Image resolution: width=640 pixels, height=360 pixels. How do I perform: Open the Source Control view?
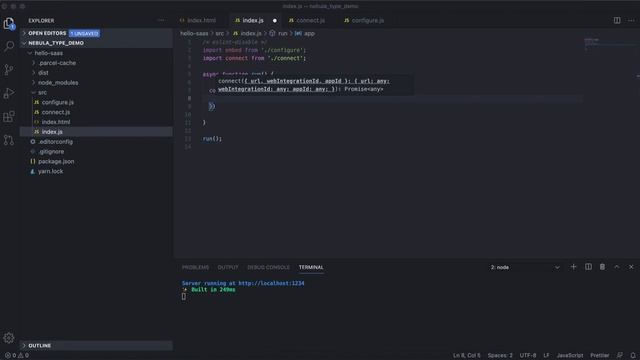point(9,69)
